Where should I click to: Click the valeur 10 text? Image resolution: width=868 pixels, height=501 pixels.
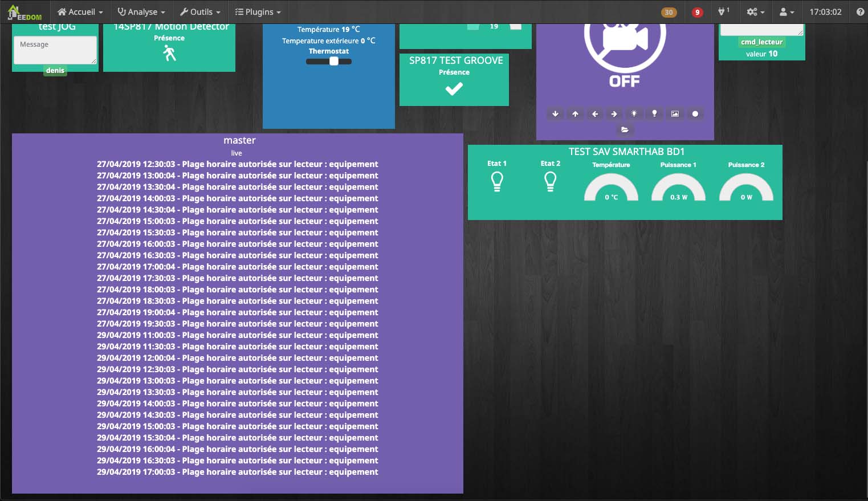[762, 54]
